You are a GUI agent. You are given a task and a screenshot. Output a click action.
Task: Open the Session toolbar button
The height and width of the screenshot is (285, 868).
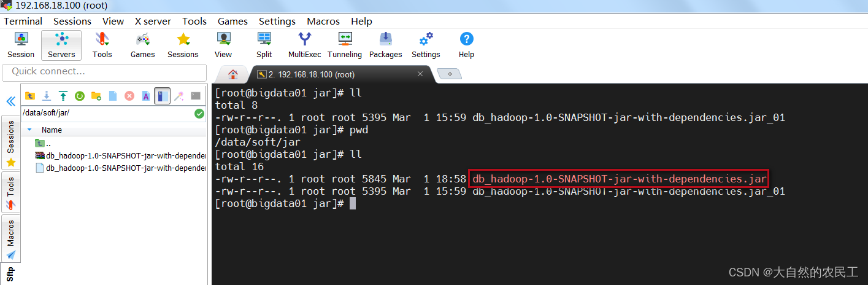pos(21,45)
